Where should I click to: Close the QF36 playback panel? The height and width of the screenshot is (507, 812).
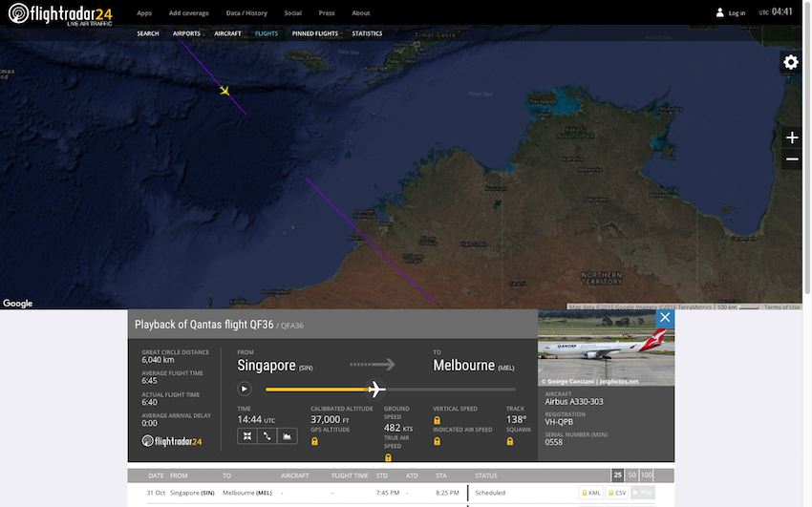(665, 318)
